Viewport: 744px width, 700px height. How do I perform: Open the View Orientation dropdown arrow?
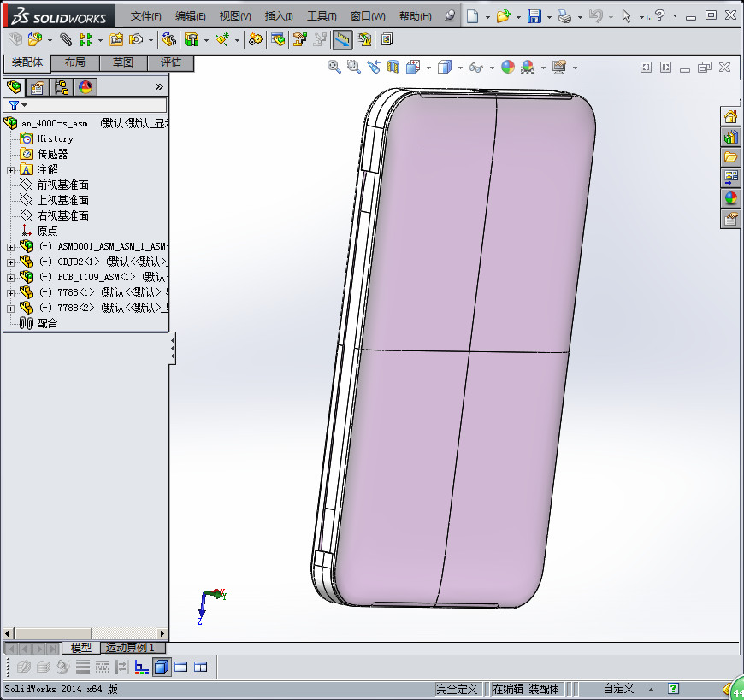coord(428,67)
